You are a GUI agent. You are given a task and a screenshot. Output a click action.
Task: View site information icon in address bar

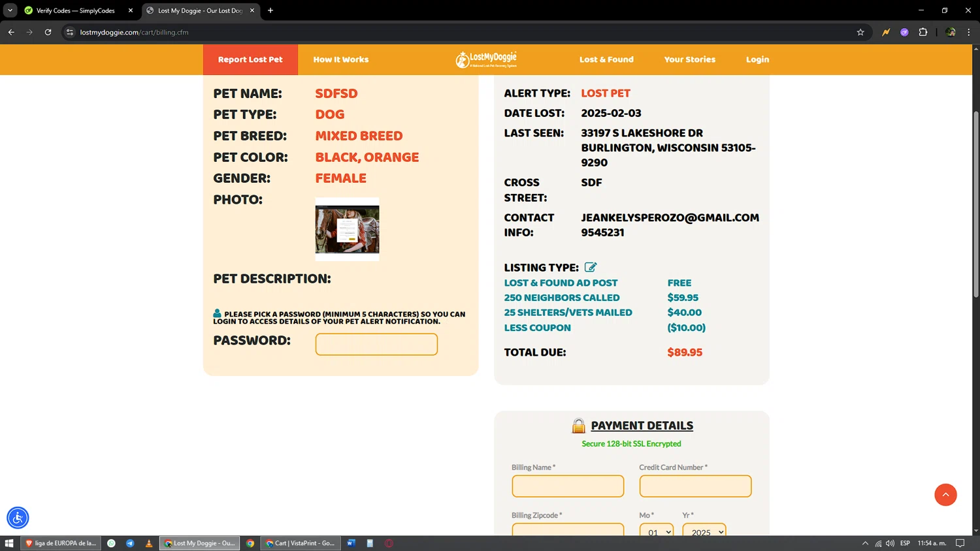click(x=70, y=32)
